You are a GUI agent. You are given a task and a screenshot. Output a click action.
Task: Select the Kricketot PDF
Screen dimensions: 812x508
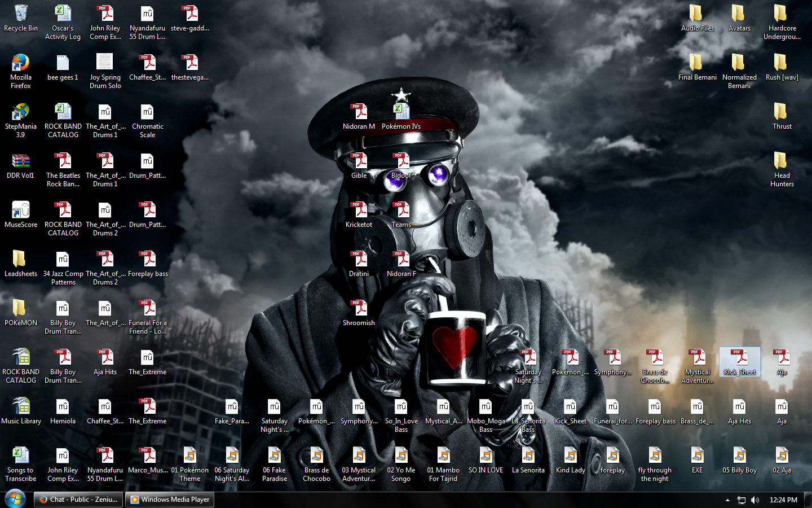click(x=359, y=215)
